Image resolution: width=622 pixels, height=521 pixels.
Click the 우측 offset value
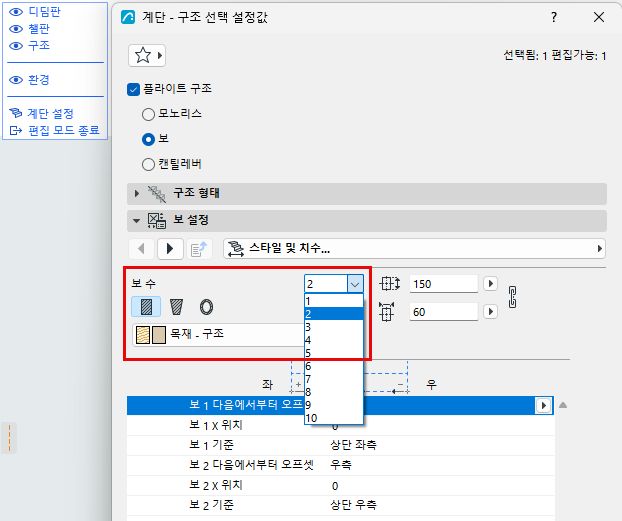[x=341, y=465]
